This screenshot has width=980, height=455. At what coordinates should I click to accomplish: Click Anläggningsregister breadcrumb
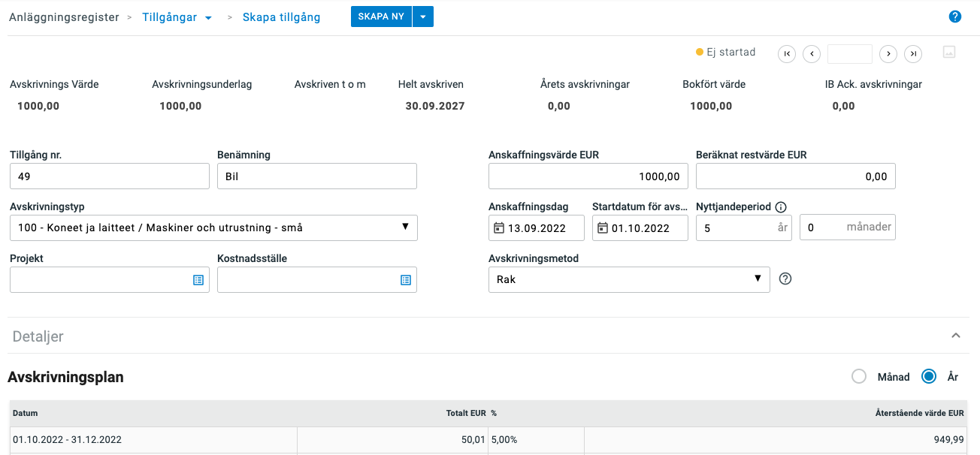click(x=64, y=17)
